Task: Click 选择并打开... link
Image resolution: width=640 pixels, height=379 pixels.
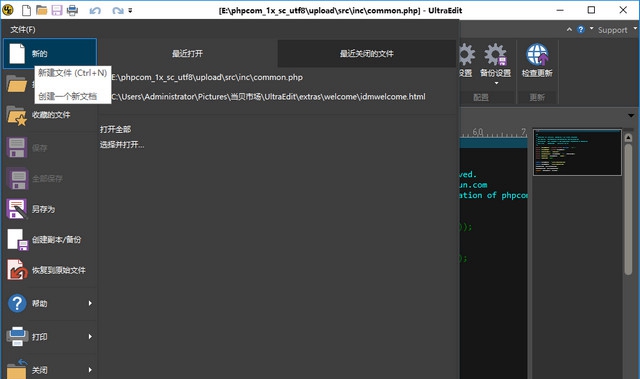Action: point(122,145)
